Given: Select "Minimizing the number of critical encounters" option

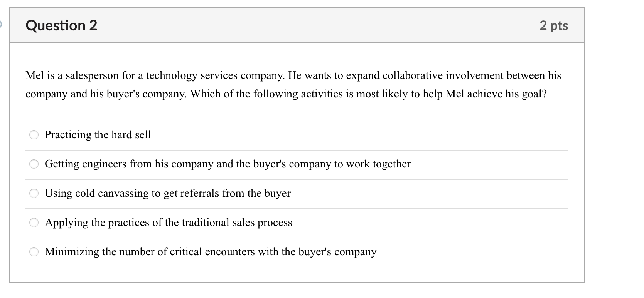Looking at the screenshot, I should pos(34,252).
